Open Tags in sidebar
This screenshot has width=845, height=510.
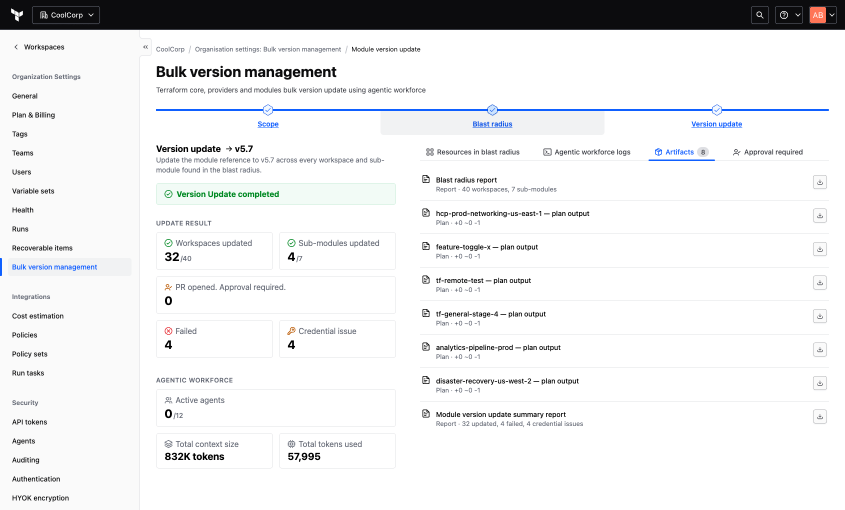(x=19, y=134)
